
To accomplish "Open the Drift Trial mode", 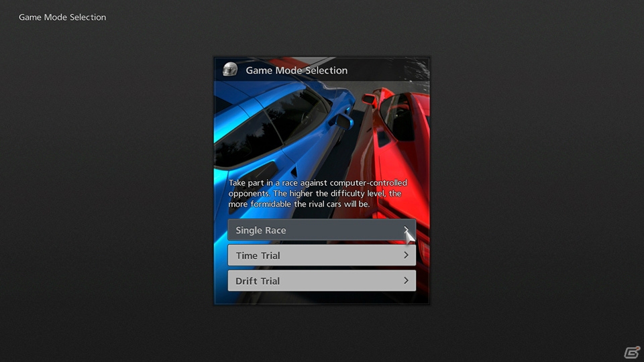I will tap(321, 281).
